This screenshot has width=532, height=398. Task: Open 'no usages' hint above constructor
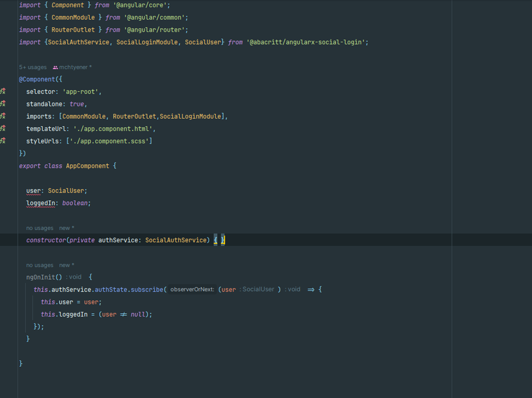pyautogui.click(x=40, y=228)
